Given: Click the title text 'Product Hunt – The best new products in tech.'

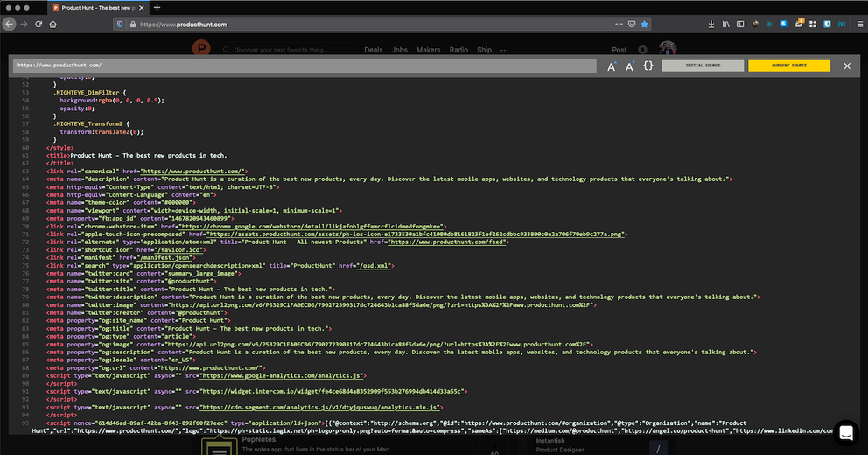Looking at the screenshot, I should pos(149,156).
